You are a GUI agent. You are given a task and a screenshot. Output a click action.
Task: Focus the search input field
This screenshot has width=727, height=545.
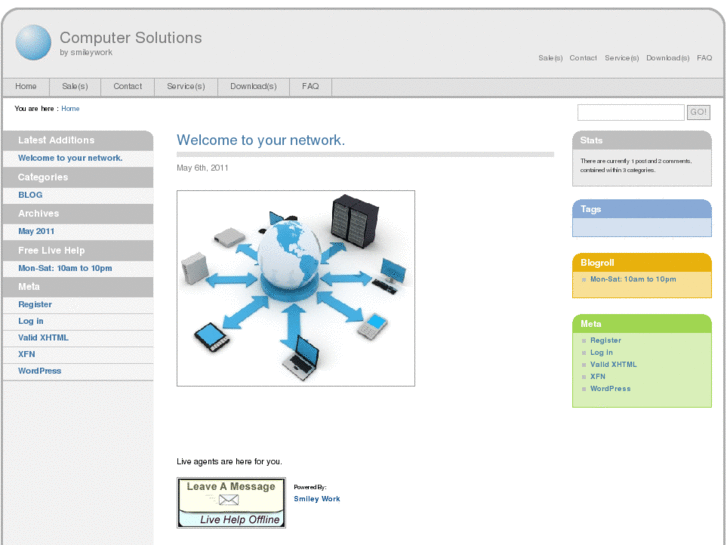631,112
